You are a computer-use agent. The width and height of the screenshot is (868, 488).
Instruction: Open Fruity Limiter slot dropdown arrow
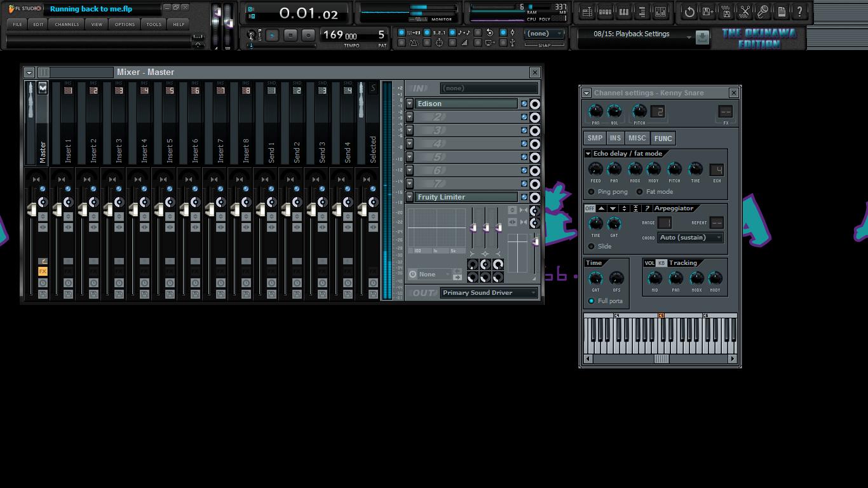410,198
